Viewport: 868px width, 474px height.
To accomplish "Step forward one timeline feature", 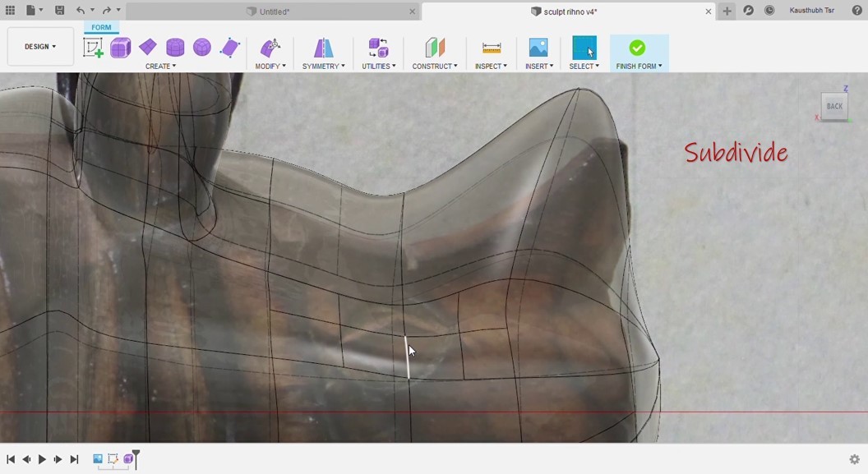I will 58,459.
